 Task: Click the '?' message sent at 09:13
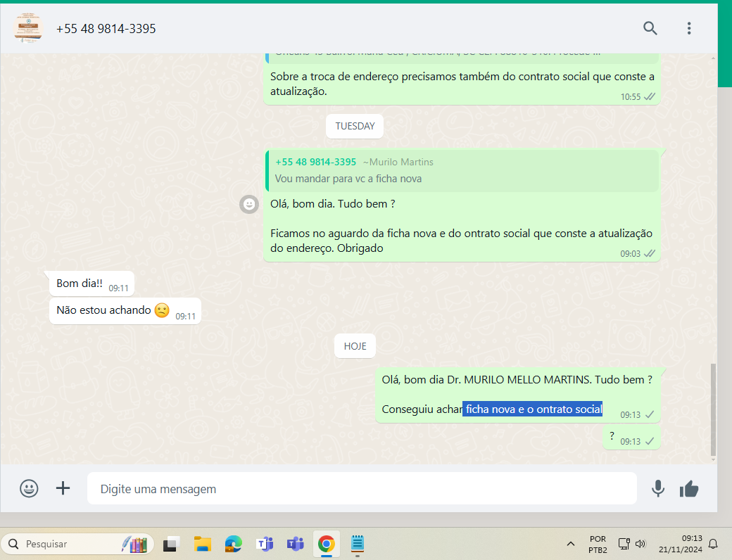coord(631,438)
